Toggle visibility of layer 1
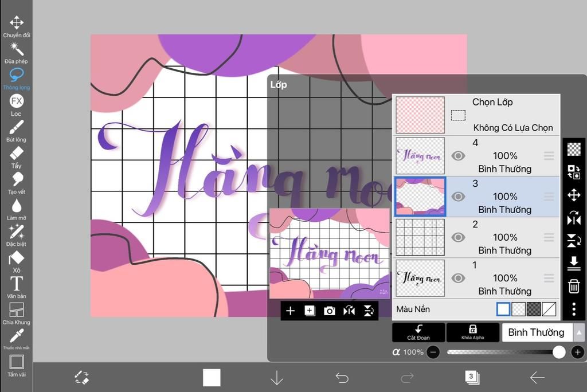Screen dimensions: 587x392 coord(458,278)
